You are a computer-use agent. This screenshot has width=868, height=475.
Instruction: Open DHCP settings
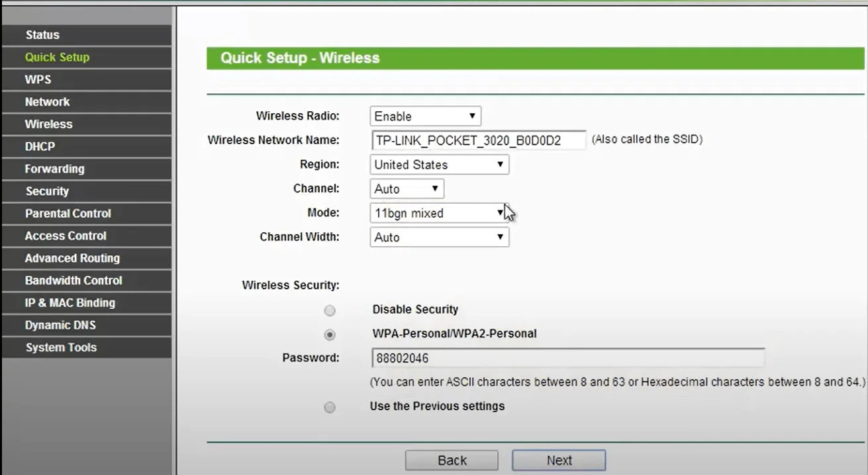(39, 146)
